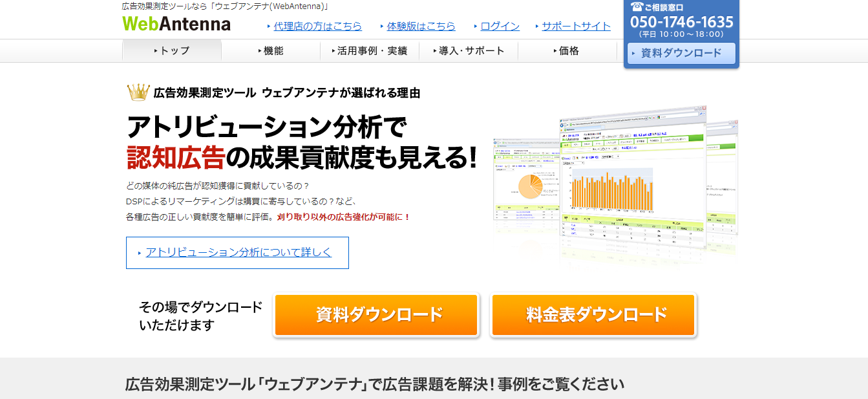The height and width of the screenshot is (399, 868).
Task: Click the その場でダウンロードいただけます text
Action: click(x=201, y=316)
